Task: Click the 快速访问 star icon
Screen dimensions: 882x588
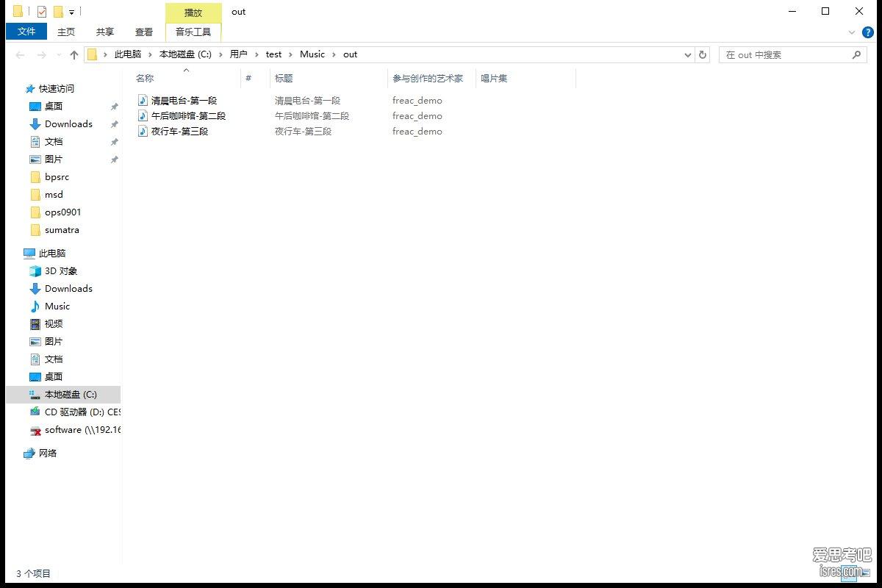Action: coord(30,88)
